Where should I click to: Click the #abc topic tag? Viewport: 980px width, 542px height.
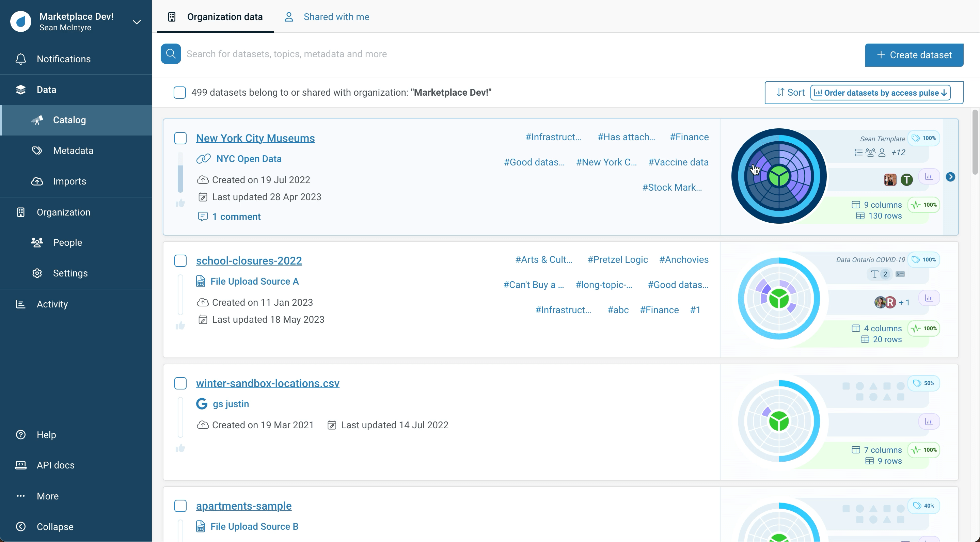click(618, 310)
